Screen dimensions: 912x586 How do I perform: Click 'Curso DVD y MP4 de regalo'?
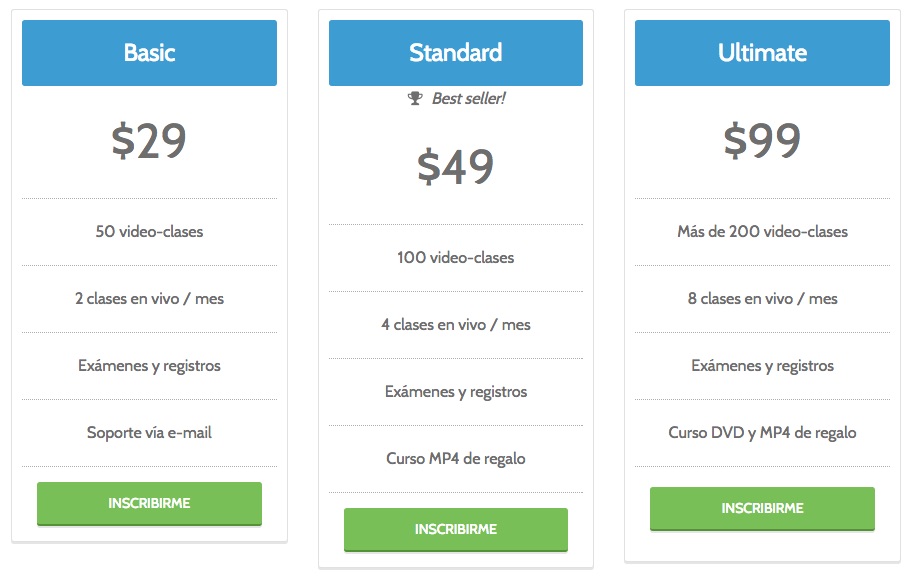coord(763,433)
